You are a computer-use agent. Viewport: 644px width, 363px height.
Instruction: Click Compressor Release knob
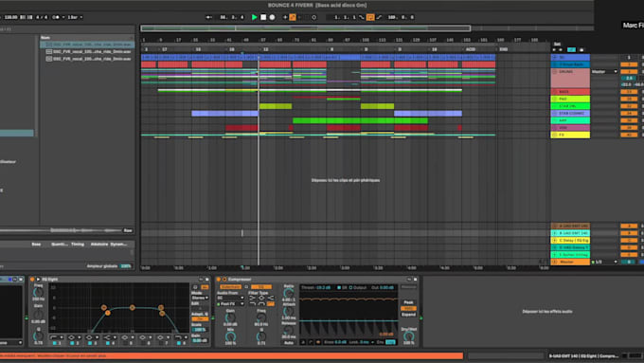[289, 330]
